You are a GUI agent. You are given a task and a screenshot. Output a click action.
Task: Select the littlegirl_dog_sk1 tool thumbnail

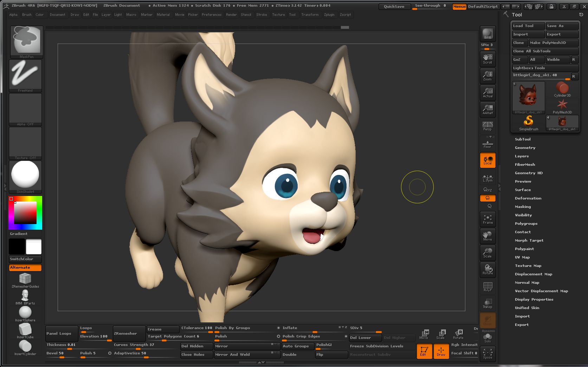[x=528, y=98]
